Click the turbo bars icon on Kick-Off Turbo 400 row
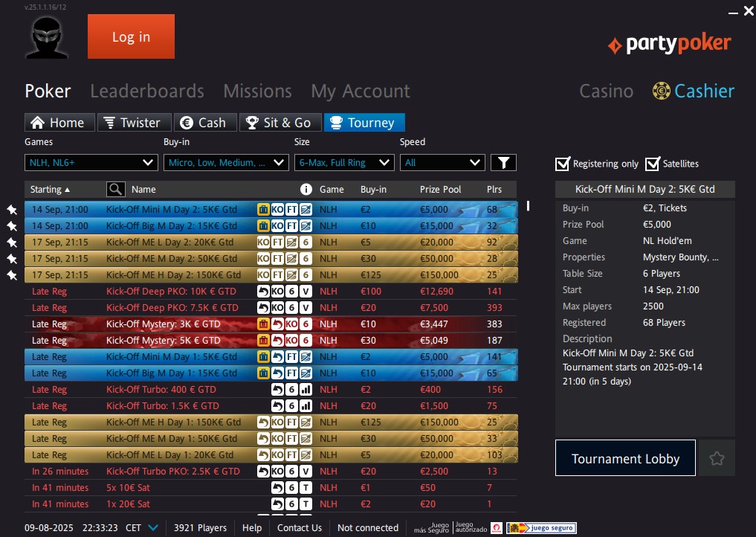Viewport: 756px width, 537px height. pos(306,389)
